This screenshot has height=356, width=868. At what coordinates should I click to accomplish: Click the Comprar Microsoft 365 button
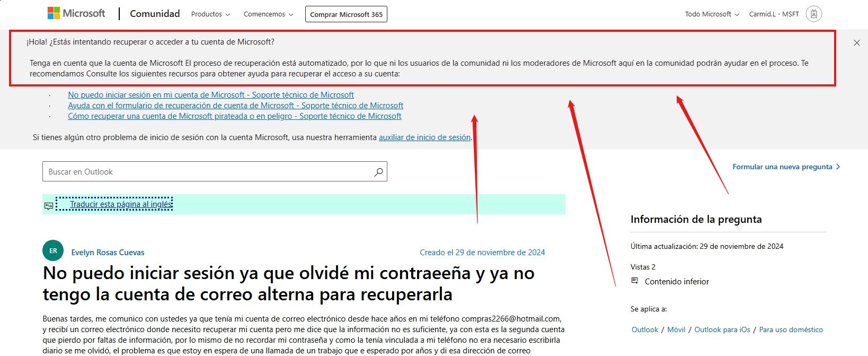(x=346, y=14)
